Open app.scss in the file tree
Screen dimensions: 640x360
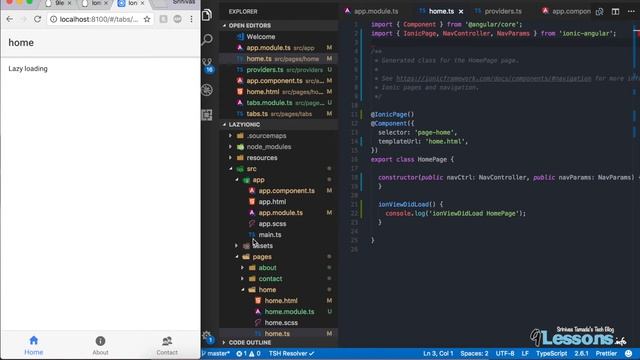[272, 224]
